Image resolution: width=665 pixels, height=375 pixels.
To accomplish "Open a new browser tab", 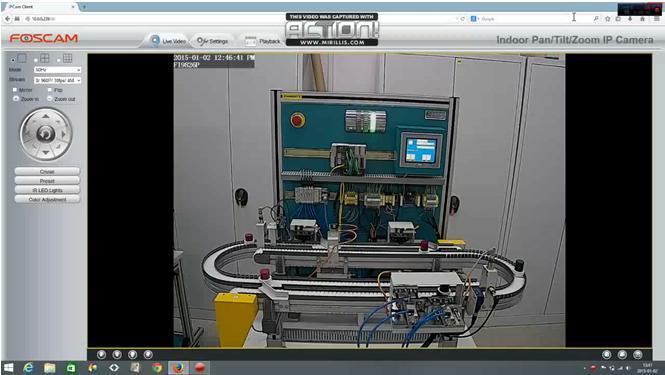I will [x=84, y=7].
